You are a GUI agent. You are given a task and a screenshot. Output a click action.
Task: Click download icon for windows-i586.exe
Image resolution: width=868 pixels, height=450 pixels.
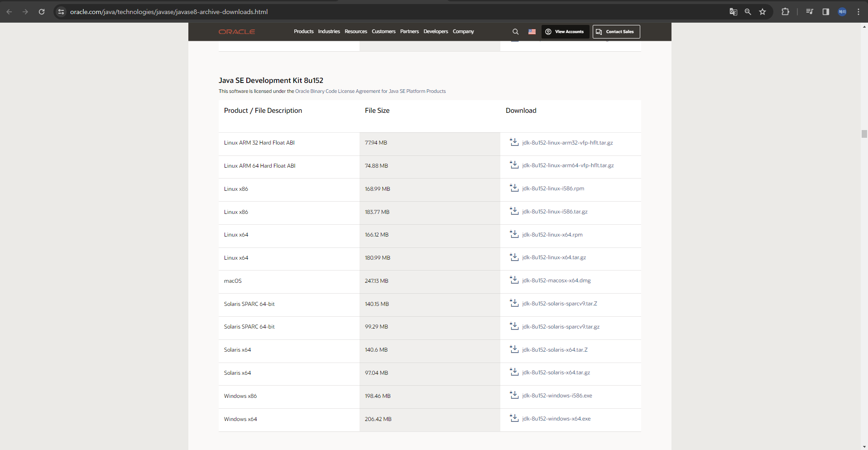(x=514, y=395)
